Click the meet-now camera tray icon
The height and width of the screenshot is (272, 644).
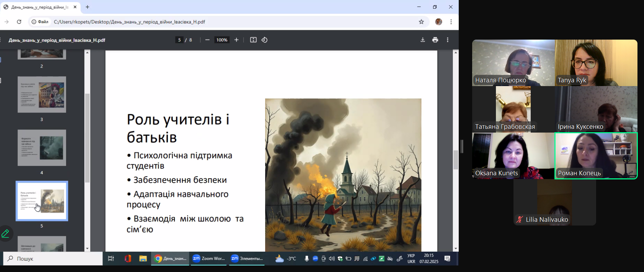point(323,259)
